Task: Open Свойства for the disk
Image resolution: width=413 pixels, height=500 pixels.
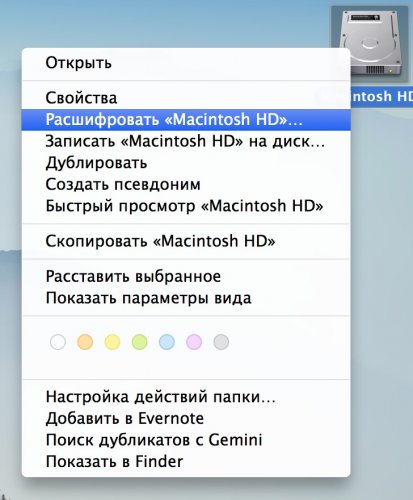Action: point(186,98)
